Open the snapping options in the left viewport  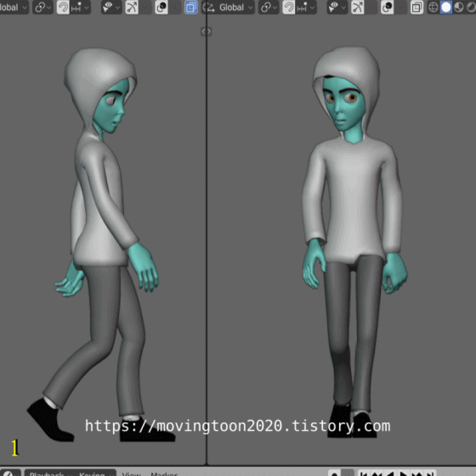(x=80, y=8)
